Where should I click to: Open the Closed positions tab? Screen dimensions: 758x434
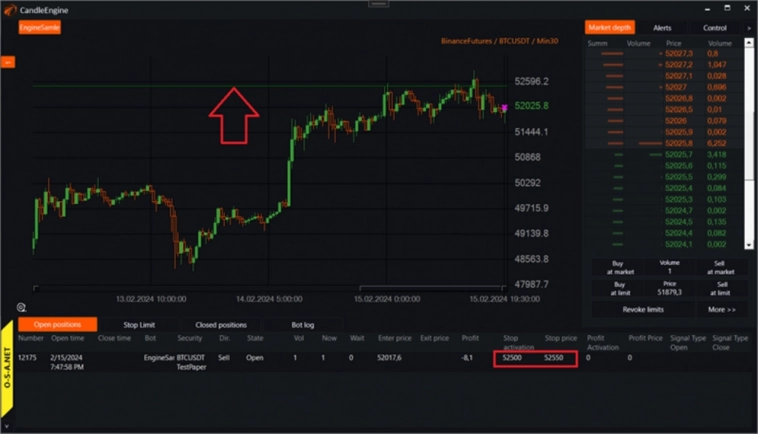[x=218, y=325]
